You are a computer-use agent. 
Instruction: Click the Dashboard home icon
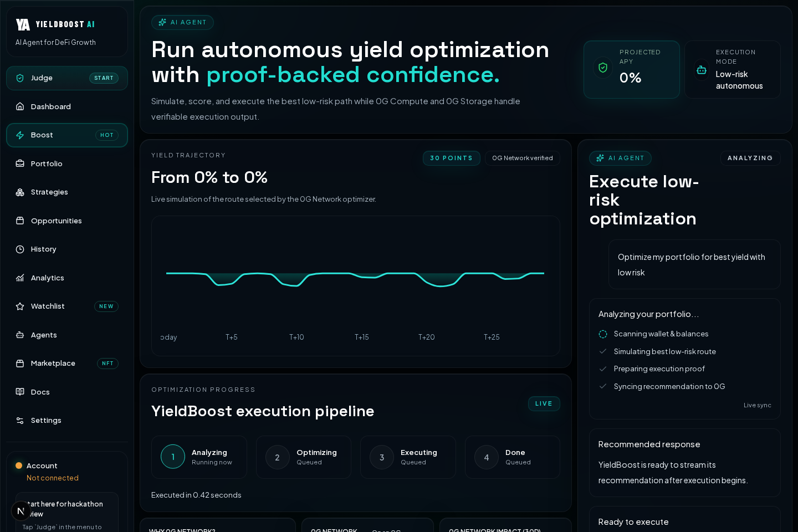coord(20,106)
